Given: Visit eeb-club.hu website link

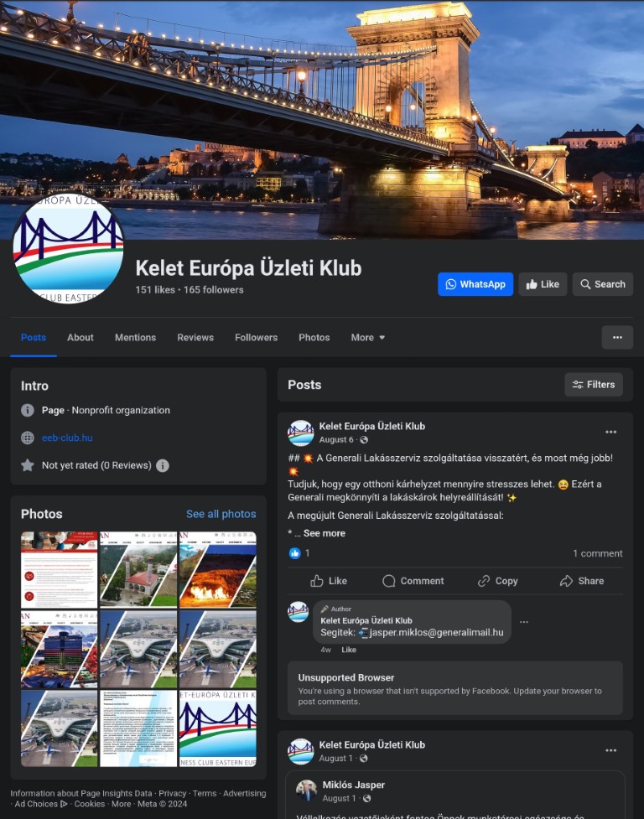Looking at the screenshot, I should pos(67,438).
